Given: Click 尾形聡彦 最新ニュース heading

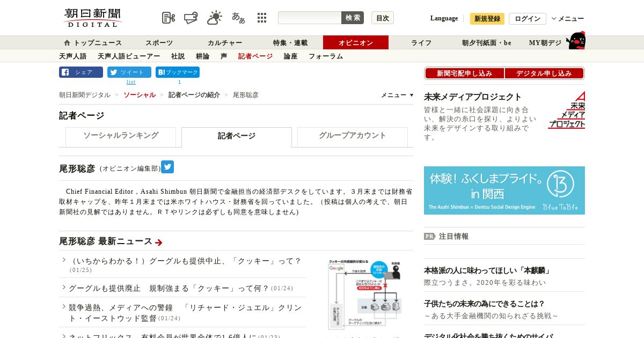Looking at the screenshot, I should (x=106, y=241).
